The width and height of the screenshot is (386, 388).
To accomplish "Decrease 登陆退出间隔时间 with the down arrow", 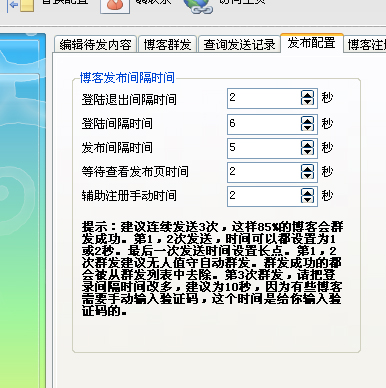I will tap(307, 102).
